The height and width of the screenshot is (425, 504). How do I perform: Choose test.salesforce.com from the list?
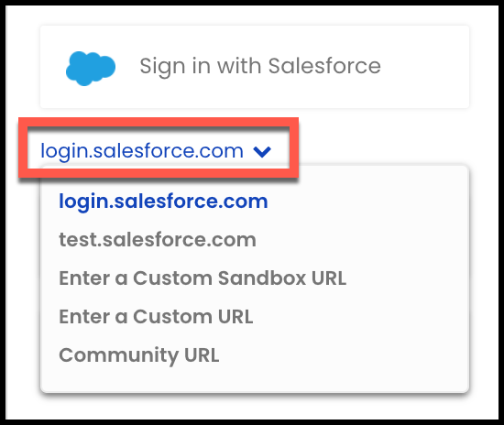point(158,240)
